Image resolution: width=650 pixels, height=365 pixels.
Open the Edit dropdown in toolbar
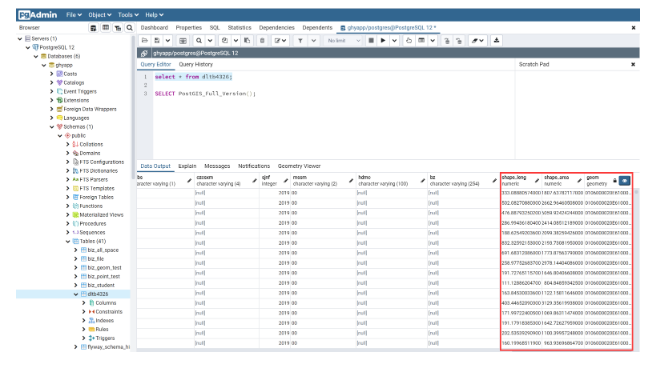pos(281,41)
